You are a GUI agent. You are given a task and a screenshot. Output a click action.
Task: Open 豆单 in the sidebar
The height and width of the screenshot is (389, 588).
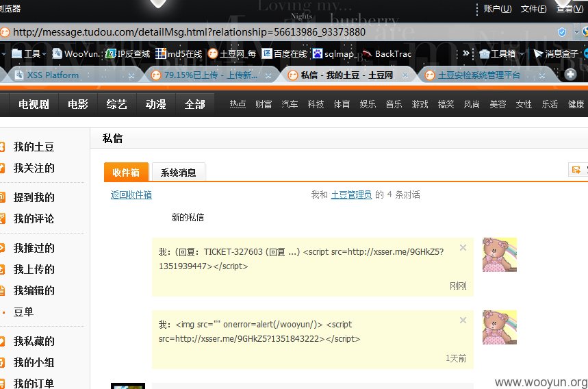tap(23, 312)
